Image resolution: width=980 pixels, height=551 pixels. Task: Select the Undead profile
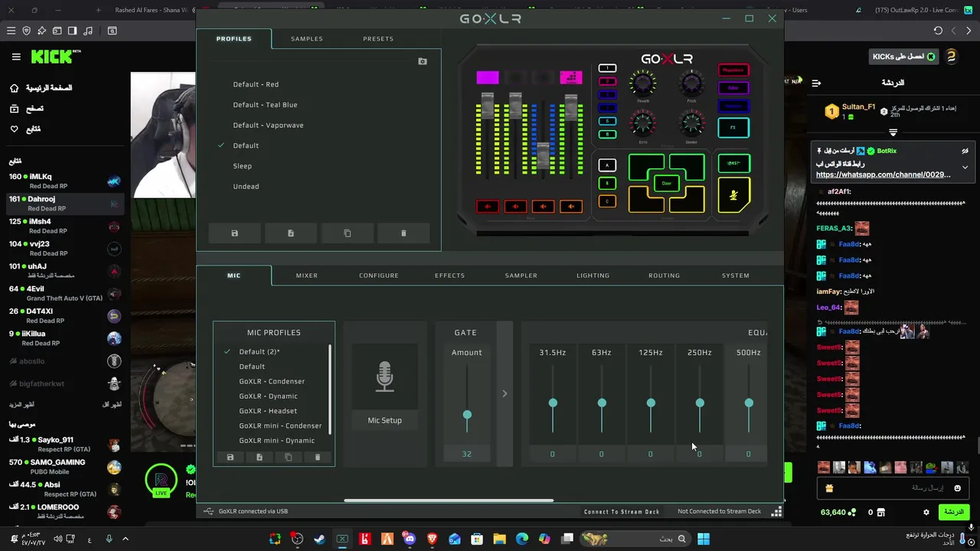(x=247, y=186)
